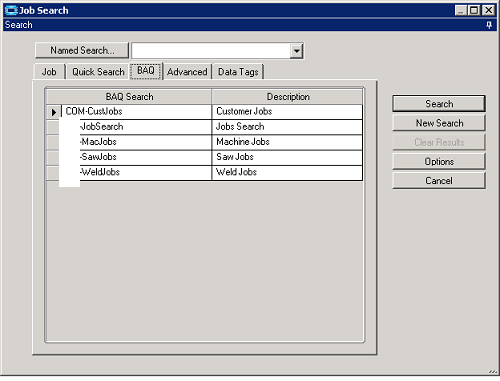Switch to the Quick Search tab
The width and height of the screenshot is (500, 381).
(x=98, y=72)
